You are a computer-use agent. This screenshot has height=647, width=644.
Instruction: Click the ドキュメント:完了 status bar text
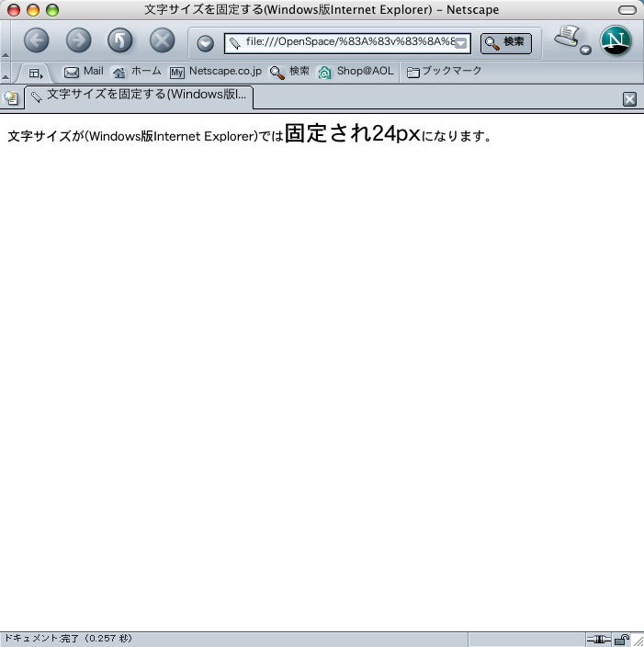tap(68, 639)
